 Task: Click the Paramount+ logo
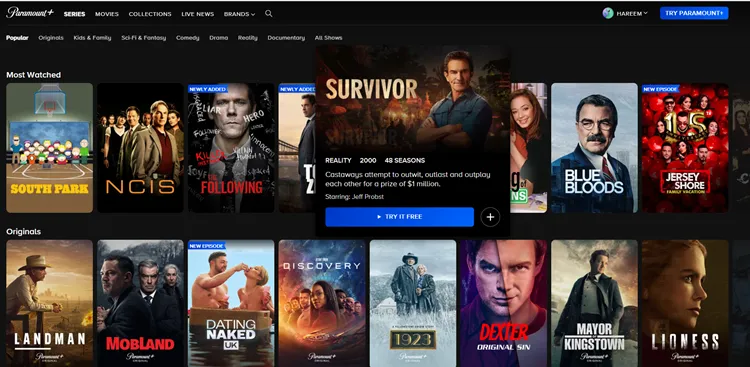pos(31,13)
